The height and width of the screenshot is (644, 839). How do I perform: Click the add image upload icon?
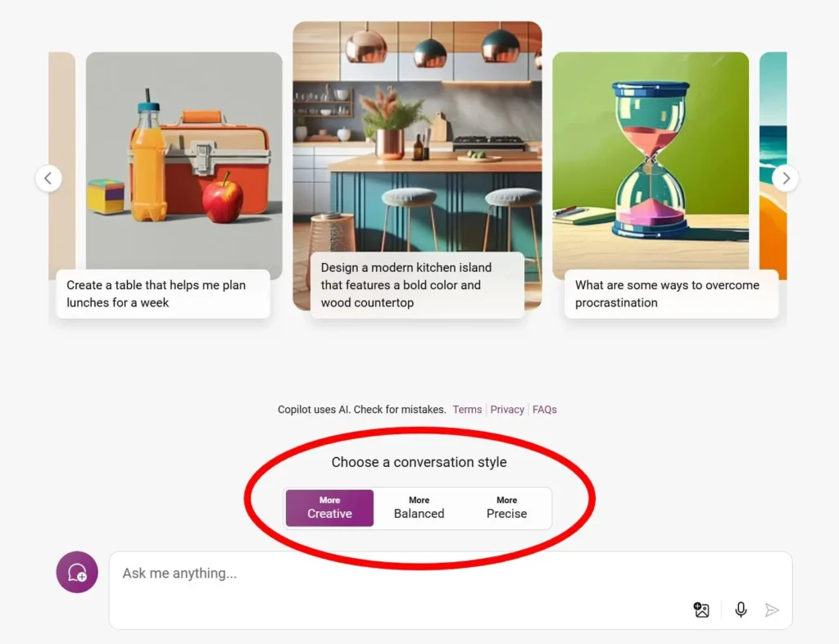tap(701, 610)
